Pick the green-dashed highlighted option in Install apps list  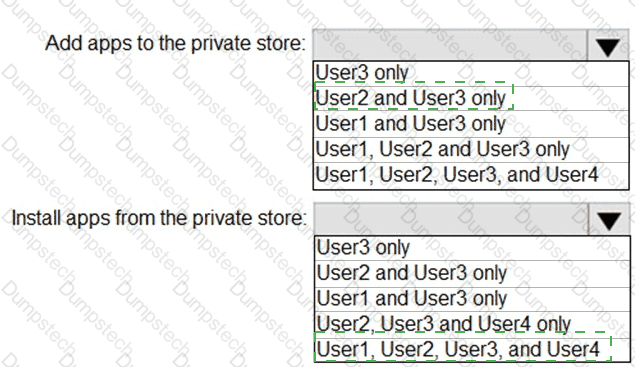[x=463, y=347]
